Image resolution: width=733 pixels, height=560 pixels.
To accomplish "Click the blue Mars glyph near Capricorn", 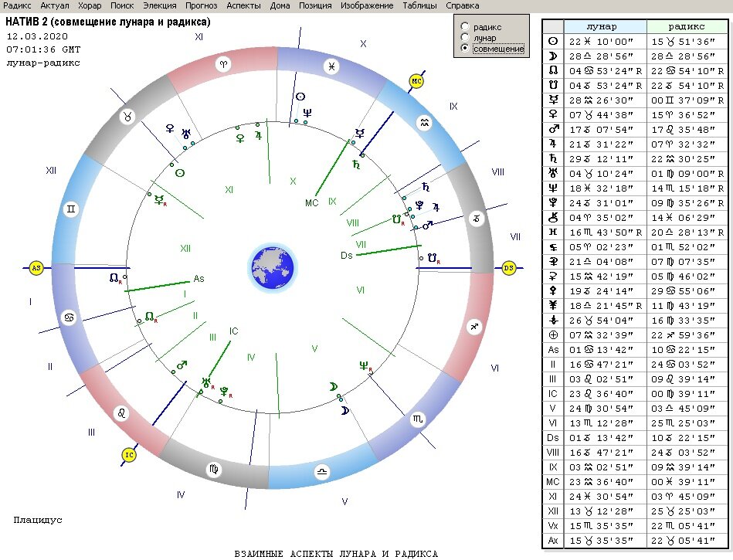I will coord(428,226).
